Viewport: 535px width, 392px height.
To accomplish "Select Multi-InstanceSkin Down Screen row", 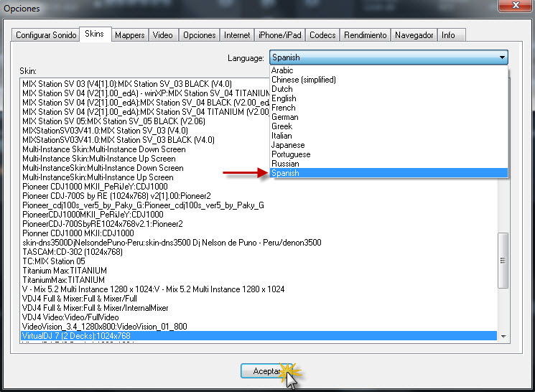I will (145, 168).
